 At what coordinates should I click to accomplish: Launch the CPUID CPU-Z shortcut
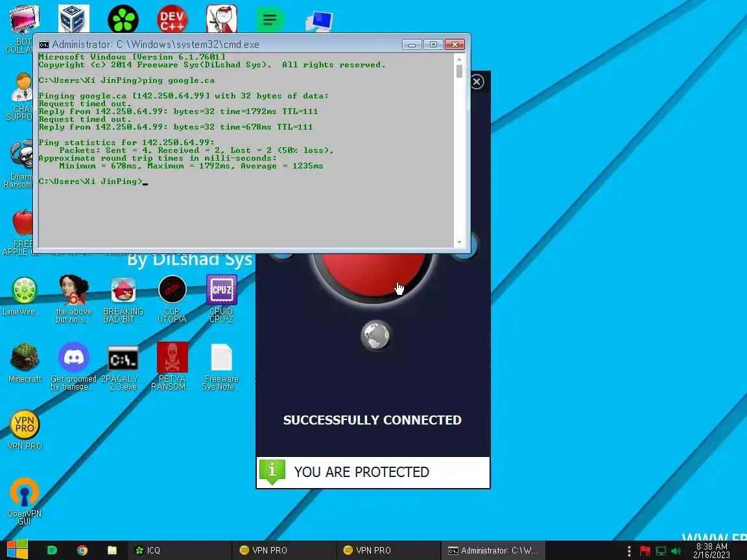(x=222, y=299)
